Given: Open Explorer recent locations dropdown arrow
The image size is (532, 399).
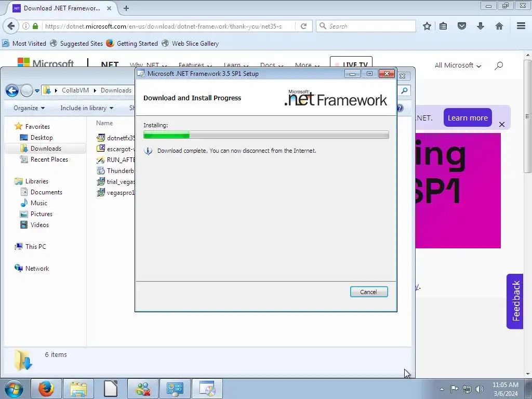Looking at the screenshot, I should pyautogui.click(x=37, y=90).
